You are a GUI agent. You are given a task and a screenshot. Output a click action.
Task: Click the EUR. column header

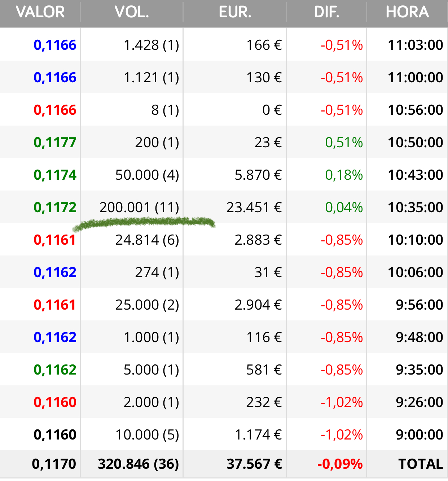point(235,12)
